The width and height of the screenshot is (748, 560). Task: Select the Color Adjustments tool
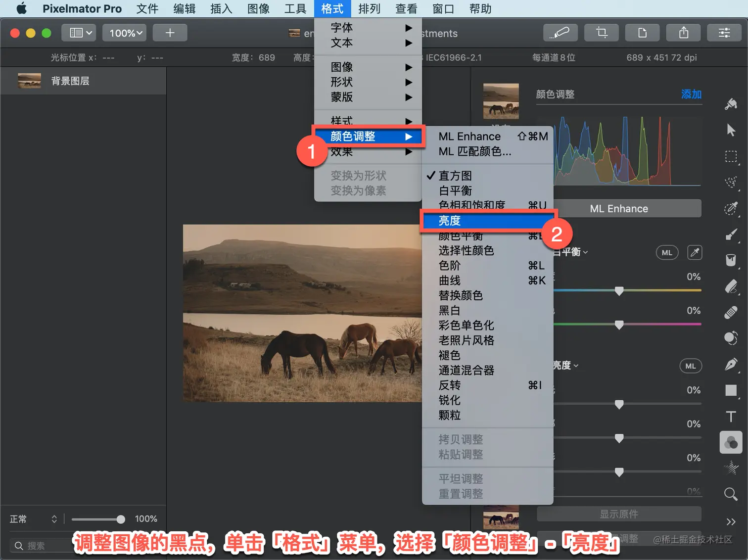pos(731,442)
